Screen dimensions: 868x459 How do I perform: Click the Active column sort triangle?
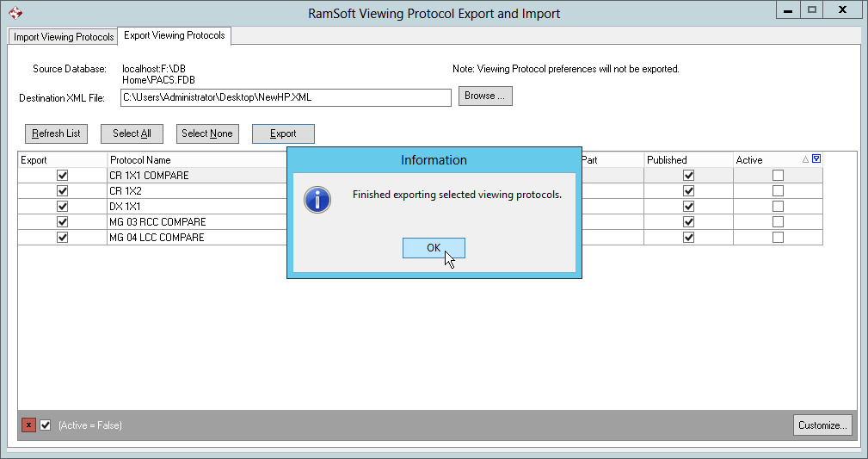coord(806,159)
